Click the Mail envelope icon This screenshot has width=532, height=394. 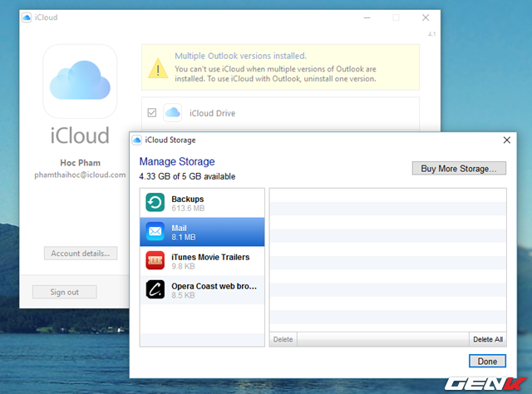(x=155, y=232)
